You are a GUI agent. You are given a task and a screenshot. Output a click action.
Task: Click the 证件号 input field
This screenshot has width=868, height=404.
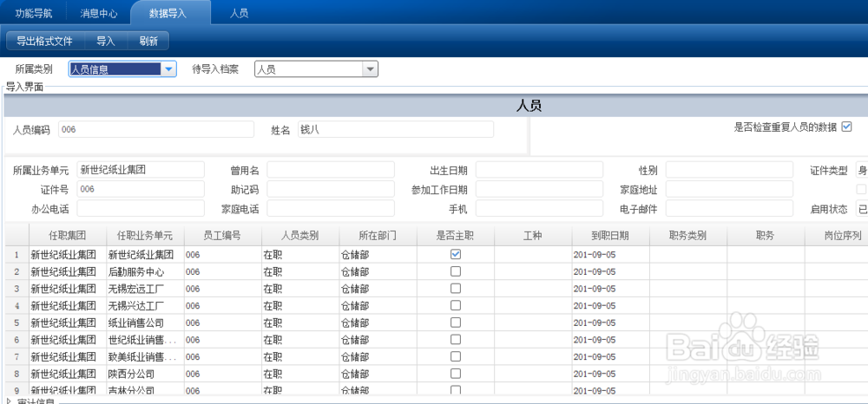141,189
